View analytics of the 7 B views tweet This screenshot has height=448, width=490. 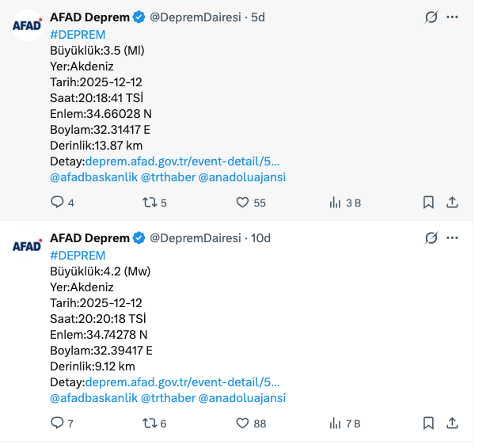pyautogui.click(x=335, y=423)
